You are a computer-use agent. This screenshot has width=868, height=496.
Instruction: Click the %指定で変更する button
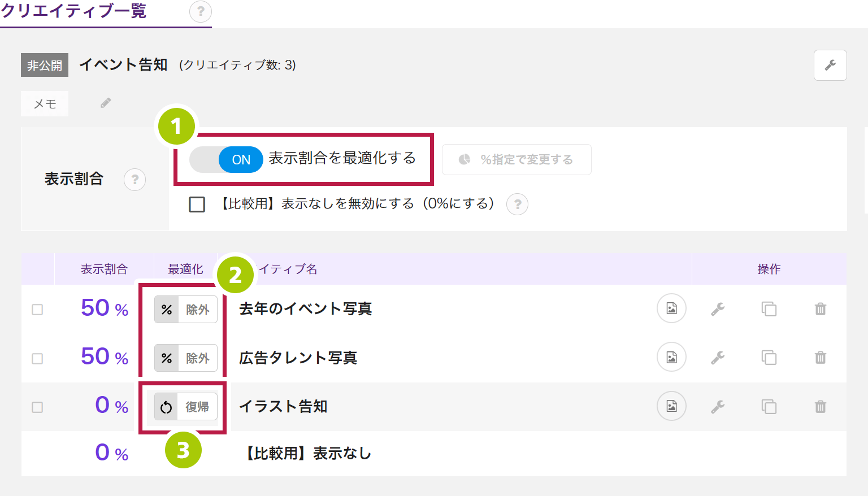(x=516, y=160)
